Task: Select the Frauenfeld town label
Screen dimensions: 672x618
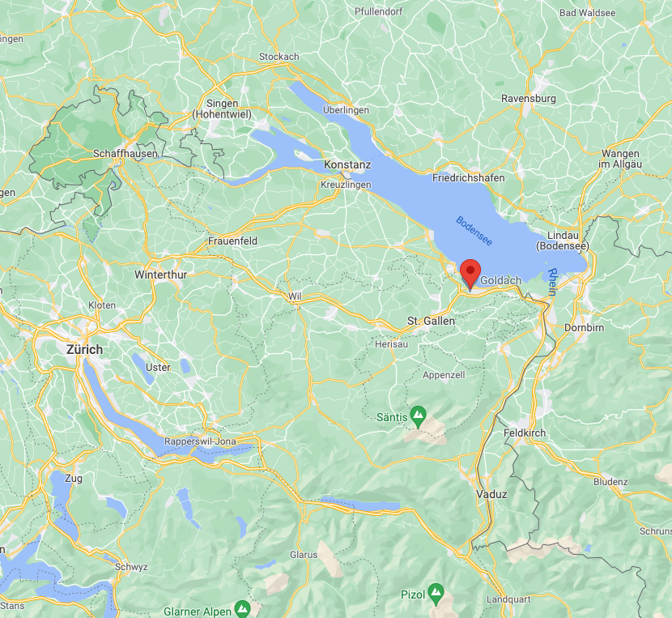Action: [x=232, y=241]
